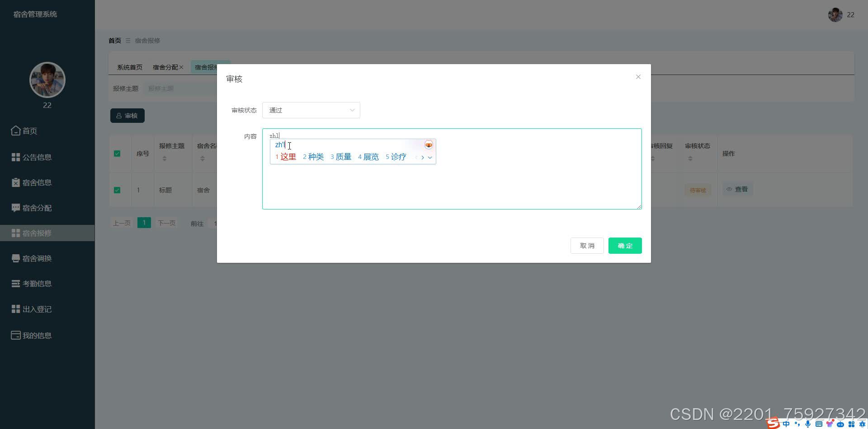The image size is (868, 429).
Task: Choose IME candidate 5 诊疗
Action: [x=396, y=157]
